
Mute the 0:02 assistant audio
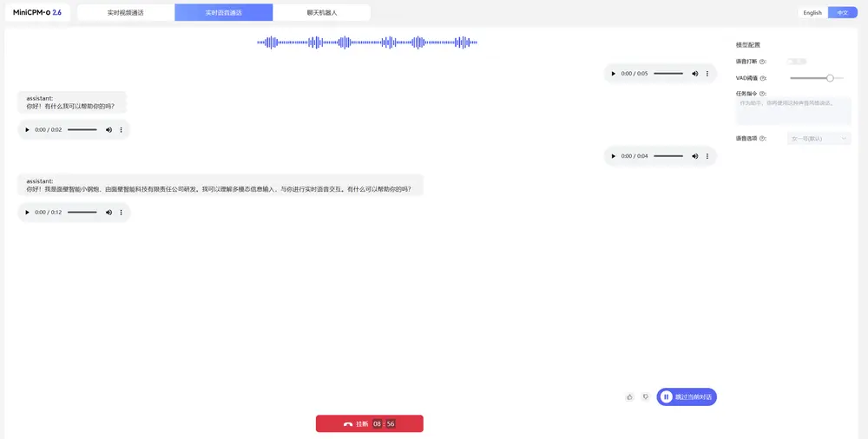click(x=108, y=130)
